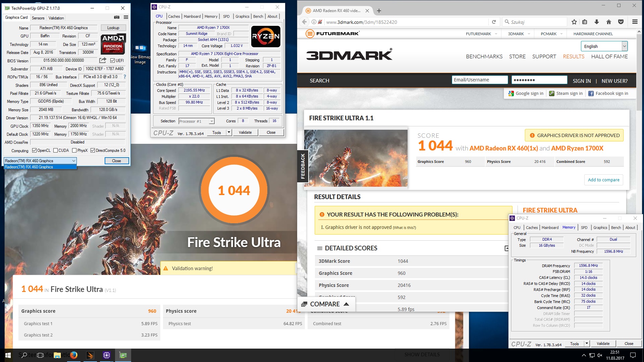Pick Radeon RX 460 Graphics in dropdown list
Image resolution: width=644 pixels, height=362 pixels.
(40, 167)
